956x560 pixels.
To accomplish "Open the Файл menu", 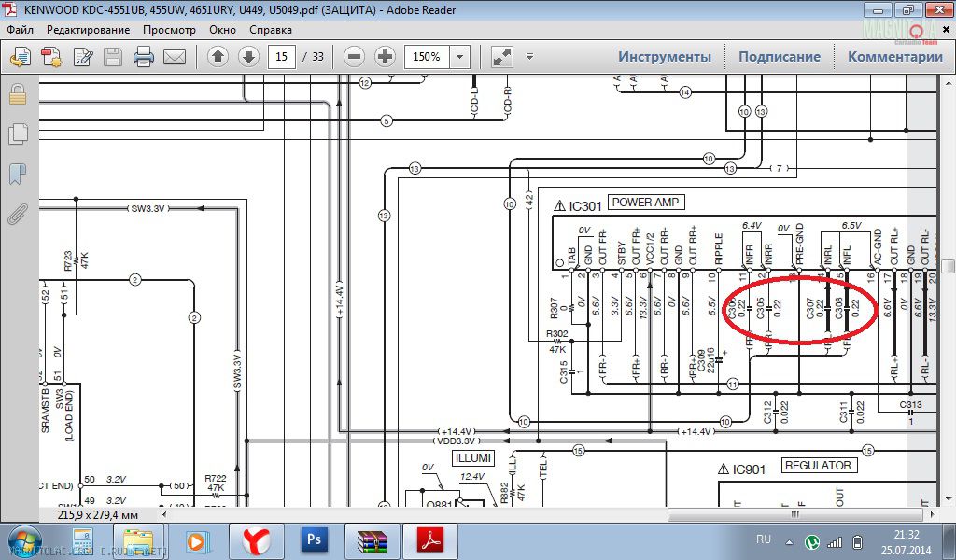I will [x=21, y=30].
